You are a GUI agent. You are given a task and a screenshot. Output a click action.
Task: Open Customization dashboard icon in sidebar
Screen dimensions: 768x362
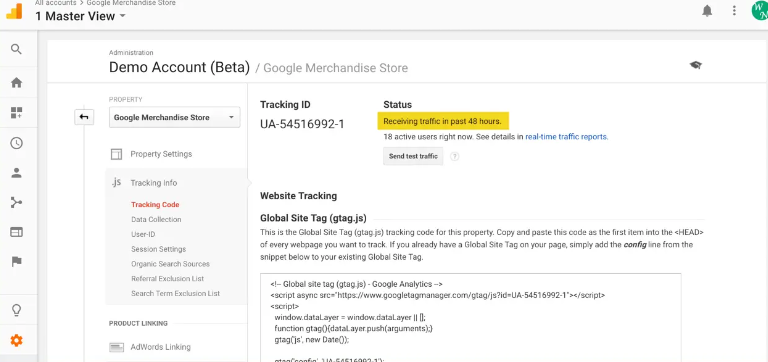click(17, 113)
